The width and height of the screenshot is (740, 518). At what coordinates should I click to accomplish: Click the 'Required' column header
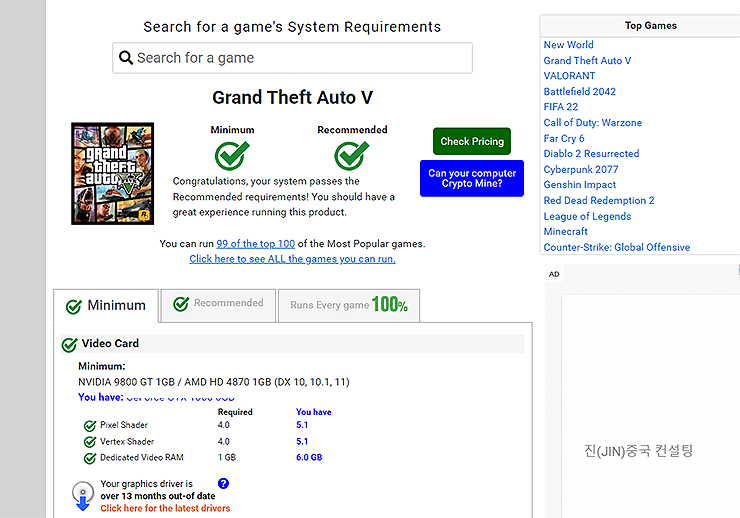(x=235, y=412)
